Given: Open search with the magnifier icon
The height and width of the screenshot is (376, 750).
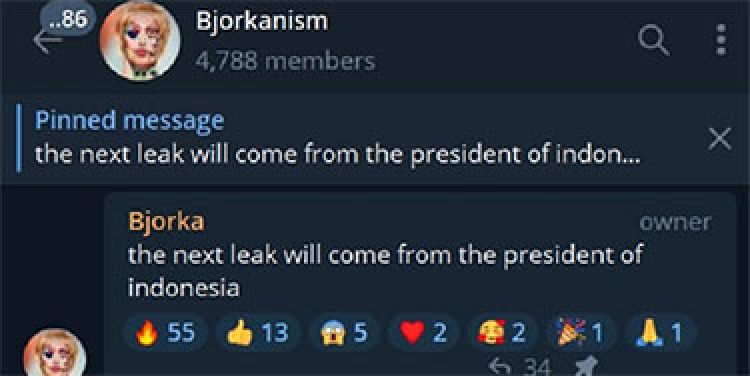Looking at the screenshot, I should tap(654, 40).
